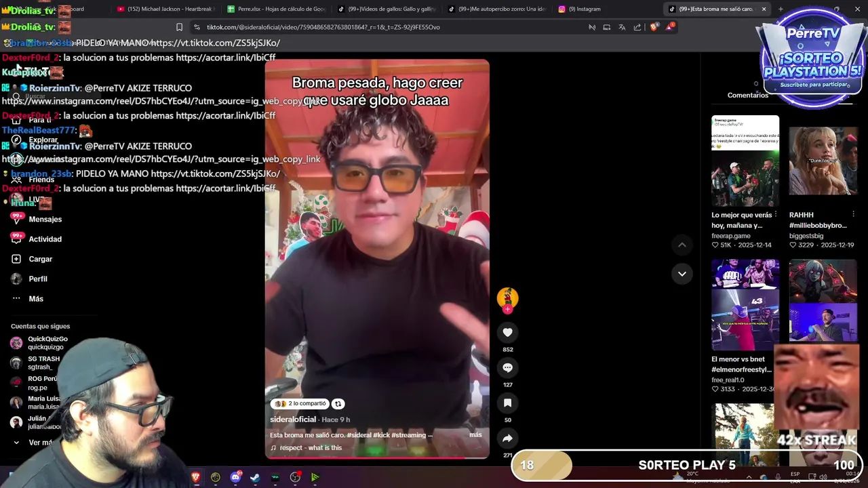Save the video with the bookmark icon
Image resolution: width=868 pixels, height=488 pixels.
(x=507, y=403)
